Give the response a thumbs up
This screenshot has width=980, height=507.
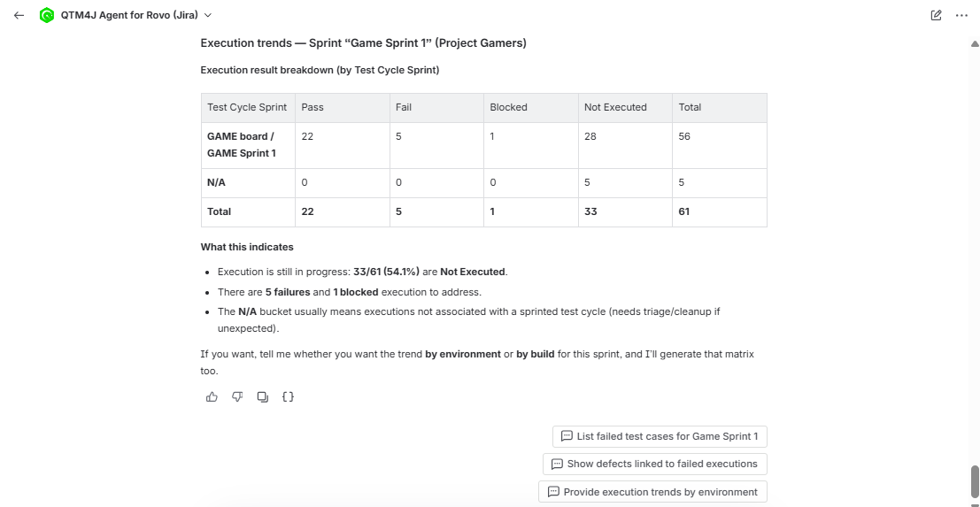[x=212, y=396]
